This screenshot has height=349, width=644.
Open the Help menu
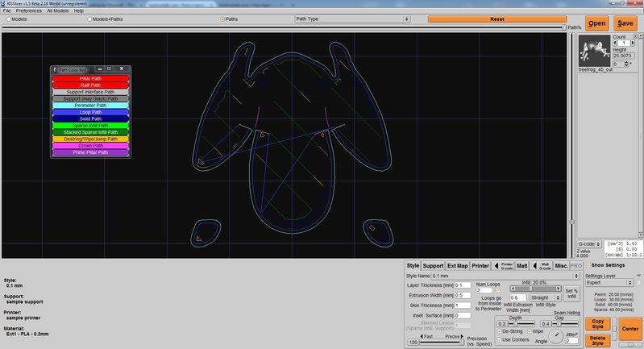(x=78, y=10)
